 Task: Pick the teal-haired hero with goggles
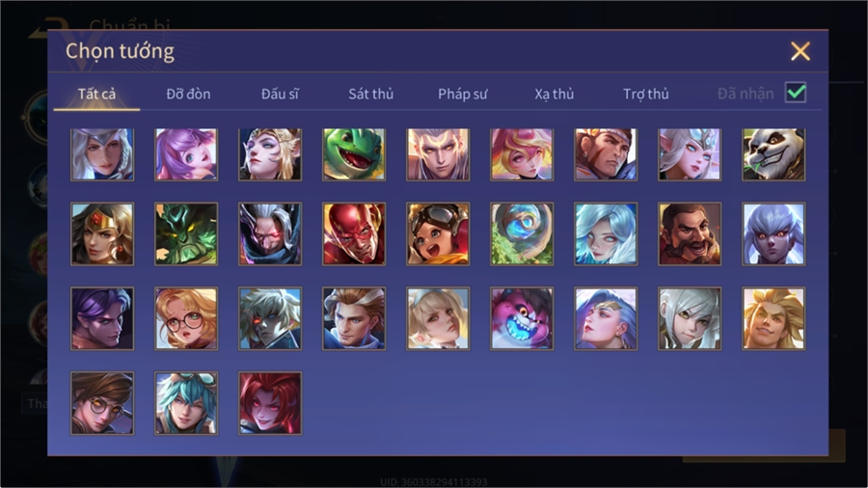[x=186, y=403]
